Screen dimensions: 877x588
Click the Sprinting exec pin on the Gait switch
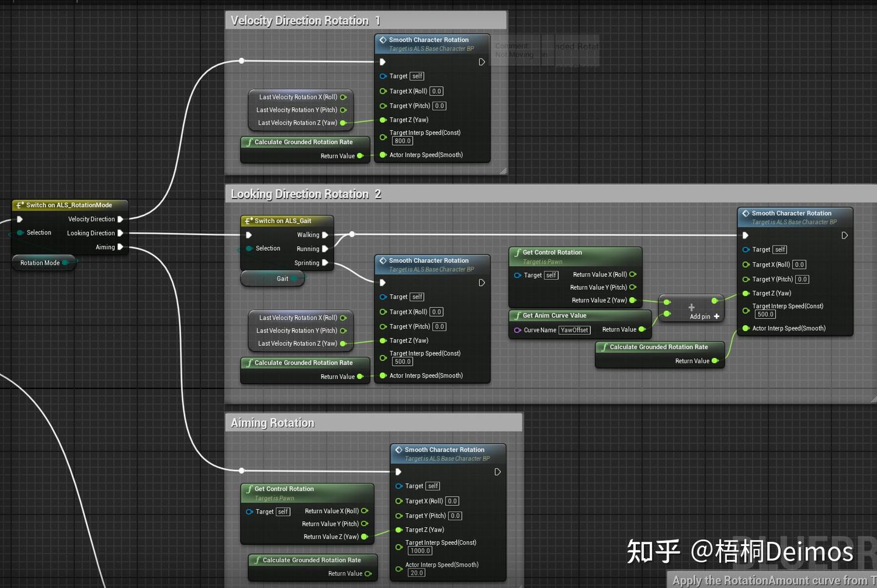326,262
